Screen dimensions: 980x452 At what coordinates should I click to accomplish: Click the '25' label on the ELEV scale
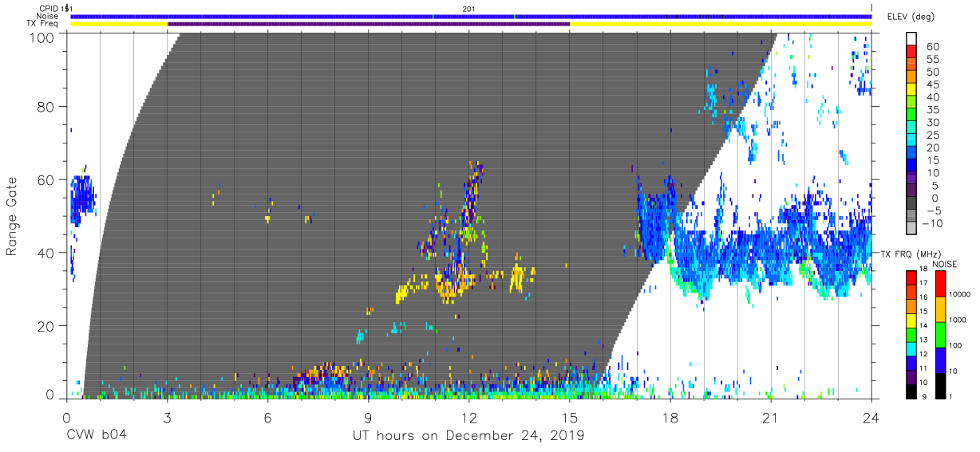(932, 136)
